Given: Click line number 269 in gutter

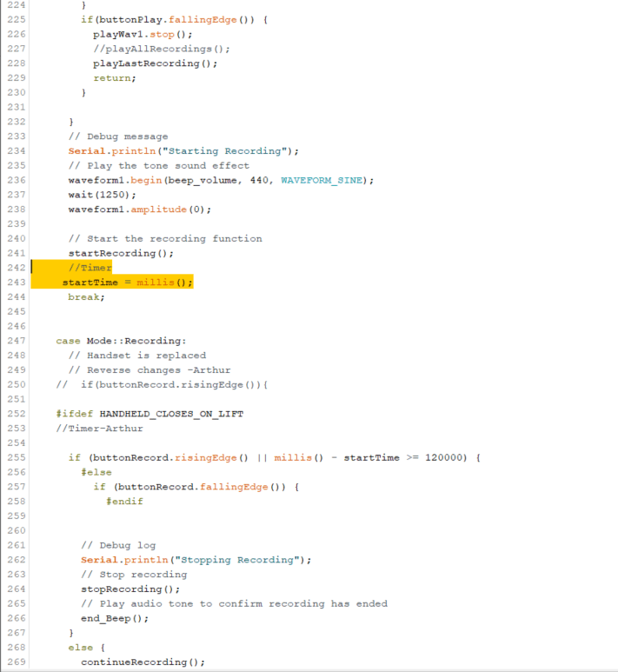Looking at the screenshot, I should click(x=17, y=662).
